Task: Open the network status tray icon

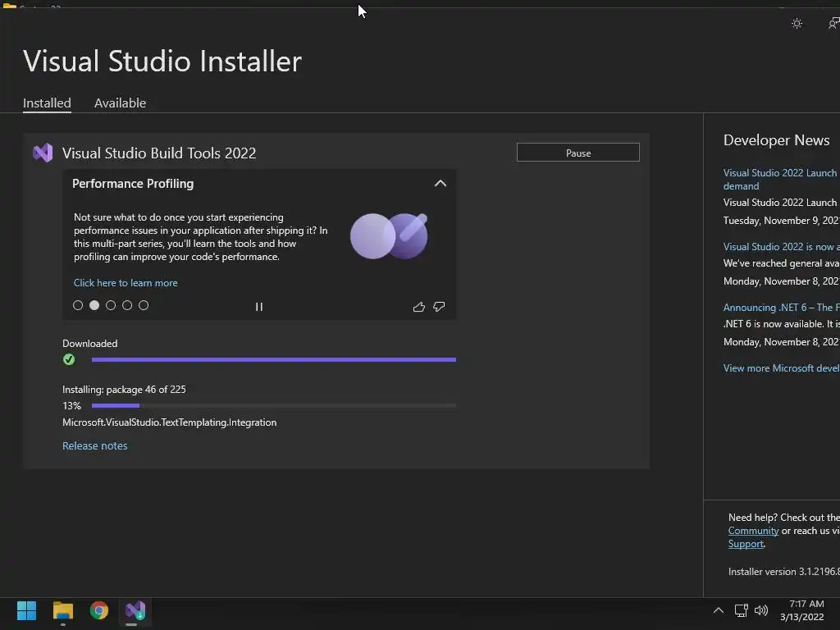Action: [741, 610]
